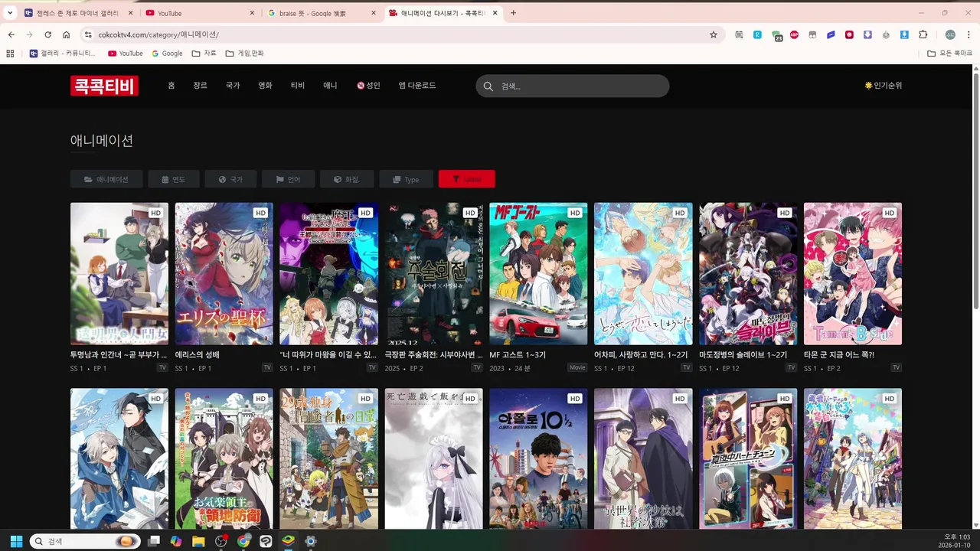Expand the 화질 quality filter
The width and height of the screenshot is (980, 551).
pyautogui.click(x=347, y=179)
